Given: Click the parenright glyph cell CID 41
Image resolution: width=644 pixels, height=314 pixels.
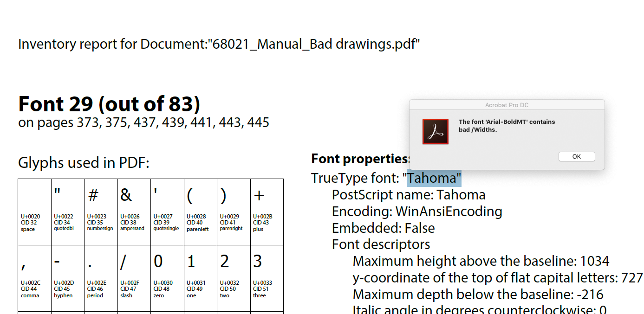Looking at the screenshot, I should pyautogui.click(x=234, y=212).
